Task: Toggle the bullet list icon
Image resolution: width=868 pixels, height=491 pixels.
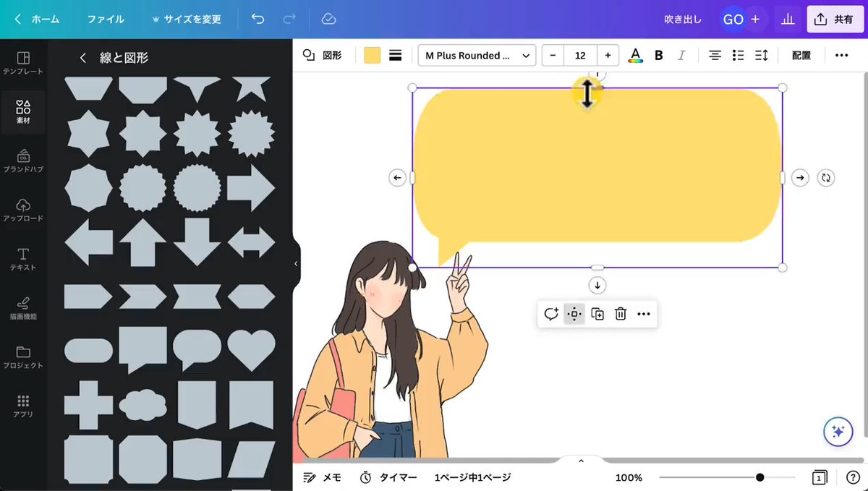Action: [738, 56]
